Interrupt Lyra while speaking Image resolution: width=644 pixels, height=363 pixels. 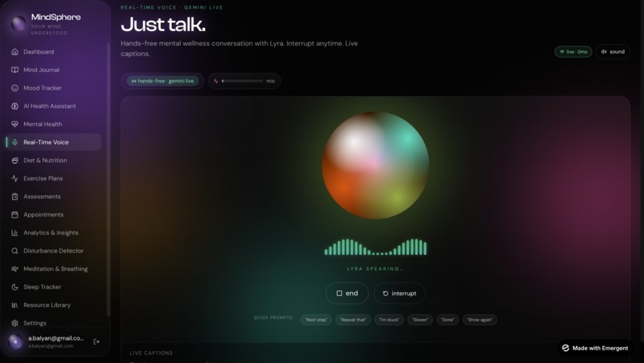point(400,293)
